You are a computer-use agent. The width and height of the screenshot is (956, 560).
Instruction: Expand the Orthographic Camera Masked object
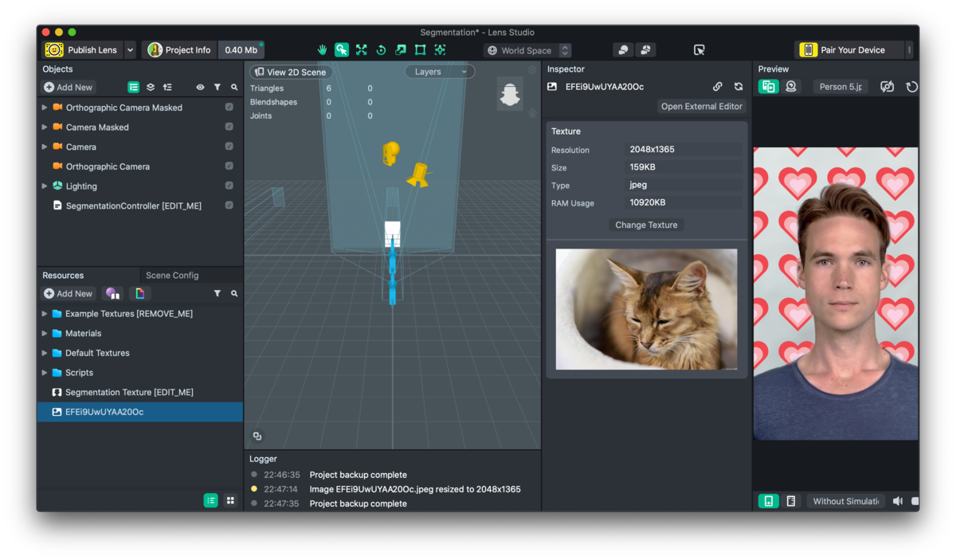(45, 108)
